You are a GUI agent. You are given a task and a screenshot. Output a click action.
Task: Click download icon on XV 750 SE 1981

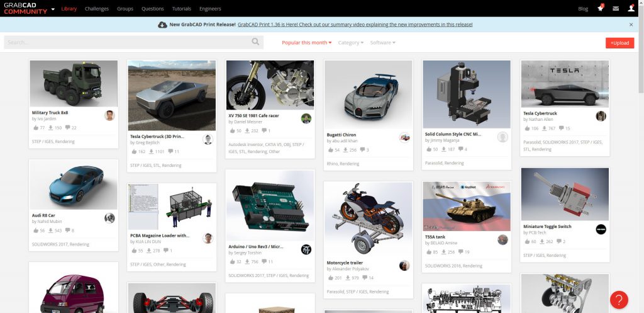tap(248, 130)
